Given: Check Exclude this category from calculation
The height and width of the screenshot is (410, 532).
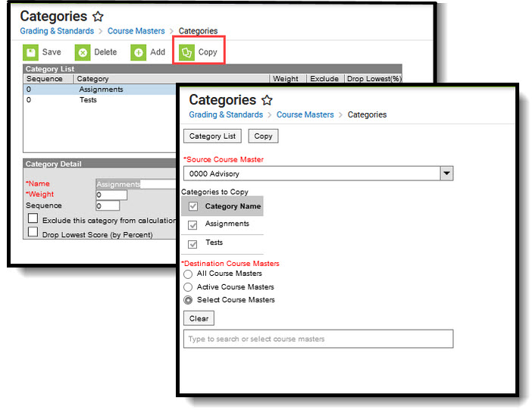Looking at the screenshot, I should (x=33, y=218).
